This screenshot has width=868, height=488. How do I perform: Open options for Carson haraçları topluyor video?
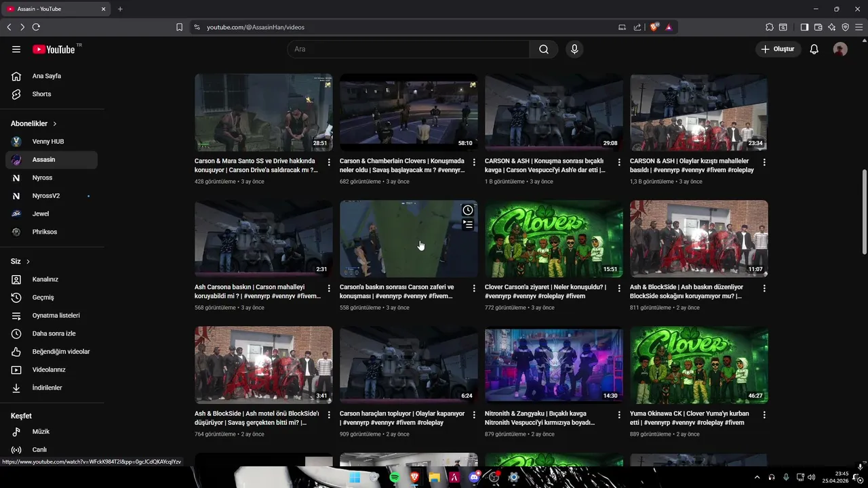coord(474,415)
